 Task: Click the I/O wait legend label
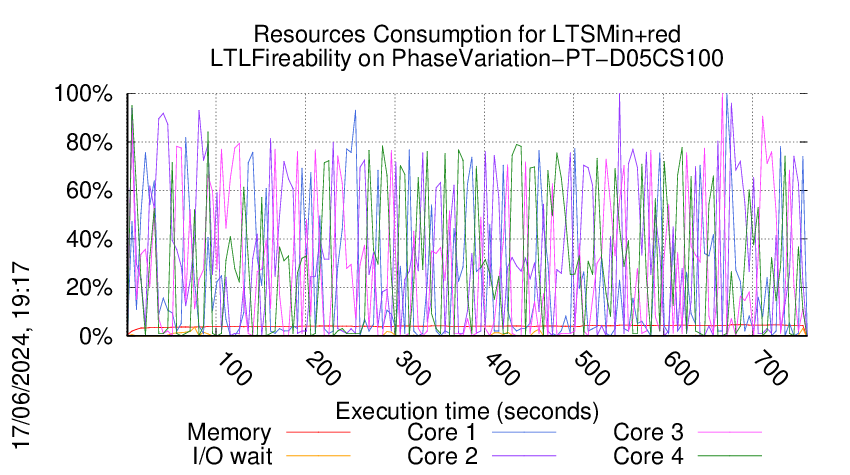(233, 456)
